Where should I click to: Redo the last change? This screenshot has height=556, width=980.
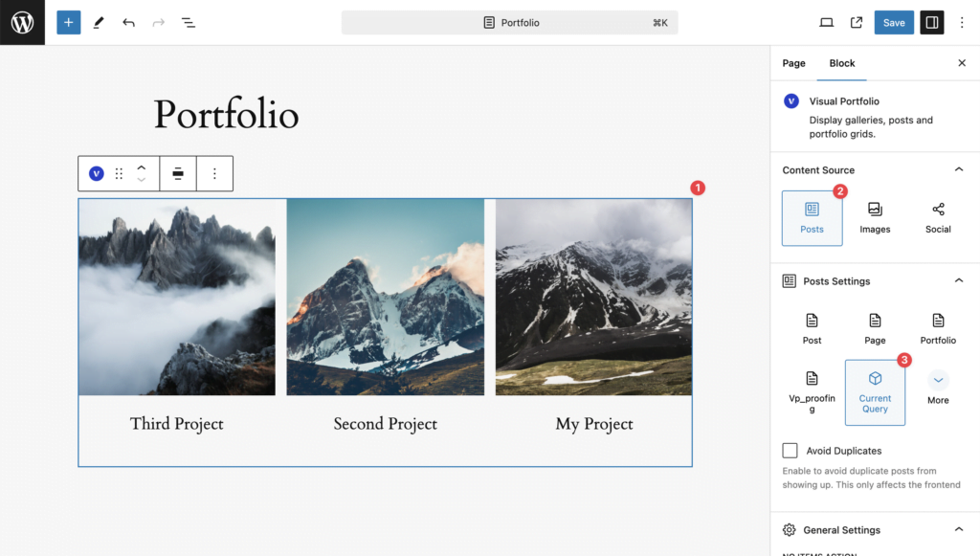(159, 23)
